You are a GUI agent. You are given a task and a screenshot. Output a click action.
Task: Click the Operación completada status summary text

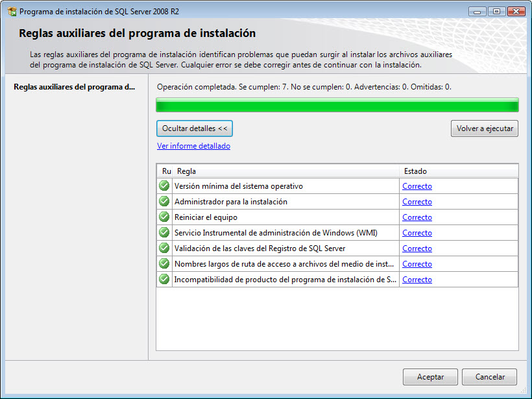[304, 87]
